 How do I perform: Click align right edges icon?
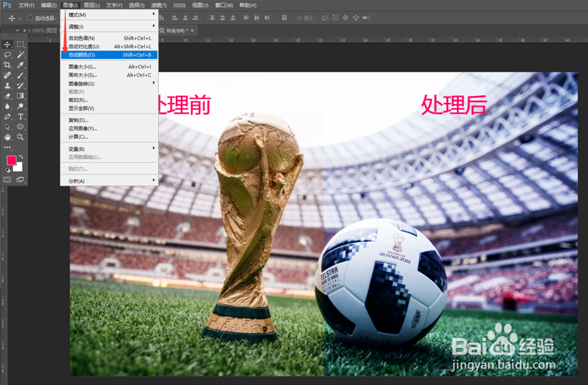(x=195, y=18)
